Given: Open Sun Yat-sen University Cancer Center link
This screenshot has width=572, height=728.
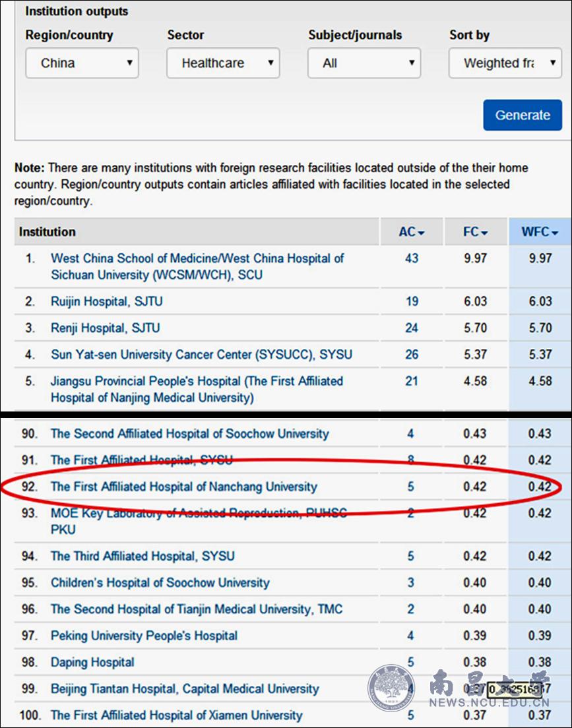Looking at the screenshot, I should tap(201, 354).
